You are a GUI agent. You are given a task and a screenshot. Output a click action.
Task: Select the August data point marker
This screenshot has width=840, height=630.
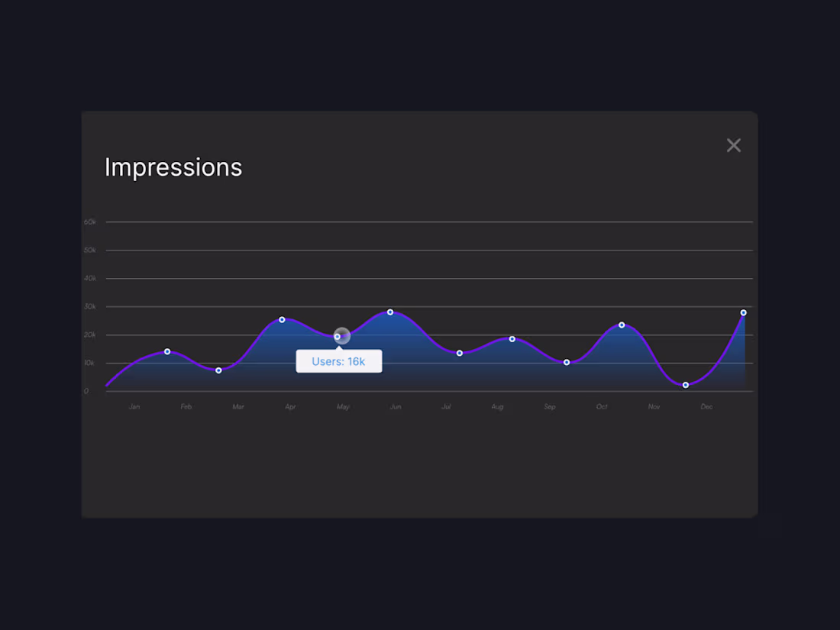coord(512,338)
